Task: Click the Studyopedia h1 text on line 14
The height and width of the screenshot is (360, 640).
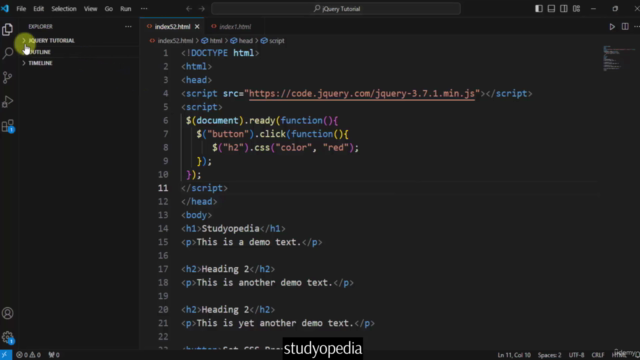Action: tap(230, 229)
